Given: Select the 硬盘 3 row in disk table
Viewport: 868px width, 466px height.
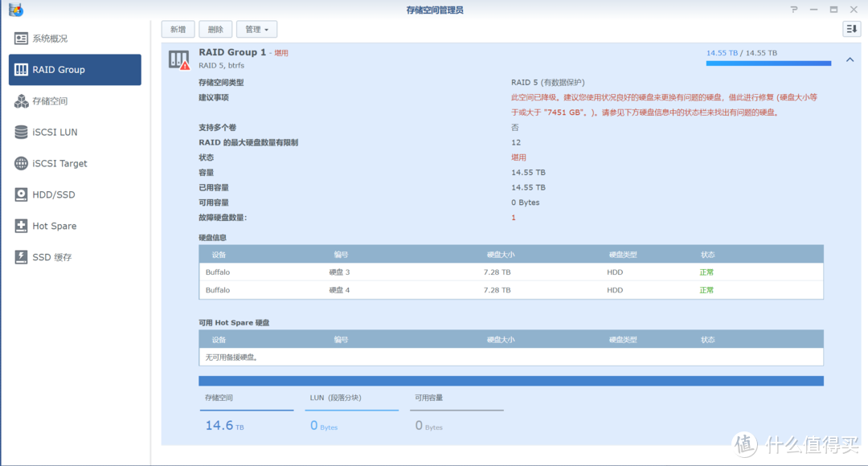Looking at the screenshot, I should tap(511, 272).
